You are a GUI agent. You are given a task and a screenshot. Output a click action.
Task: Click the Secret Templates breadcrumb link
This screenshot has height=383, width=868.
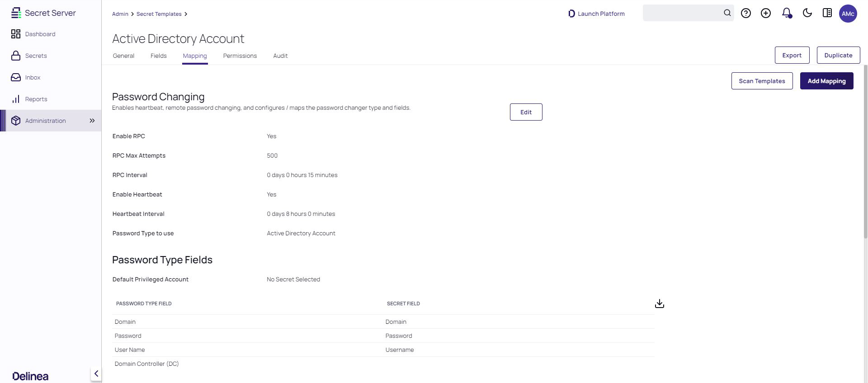click(x=159, y=14)
